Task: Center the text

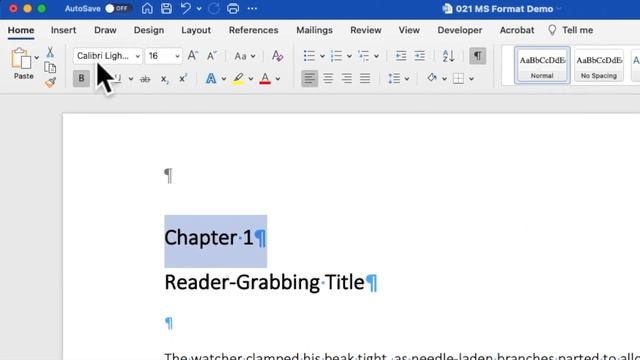Action: [328, 78]
